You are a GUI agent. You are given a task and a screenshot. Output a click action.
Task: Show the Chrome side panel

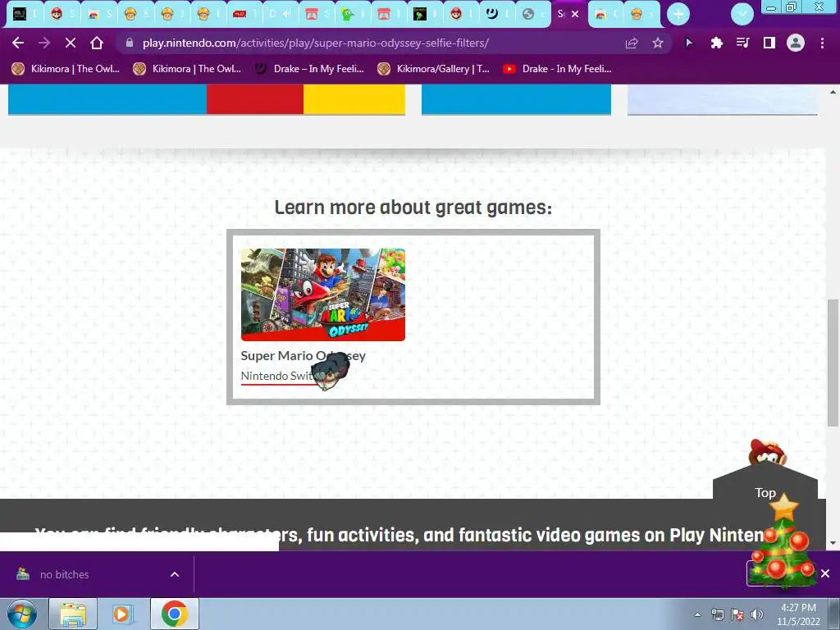pyautogui.click(x=769, y=43)
